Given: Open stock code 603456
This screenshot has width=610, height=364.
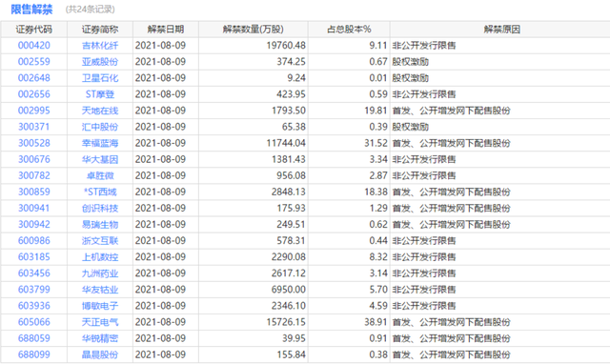Looking at the screenshot, I should pos(34,273).
